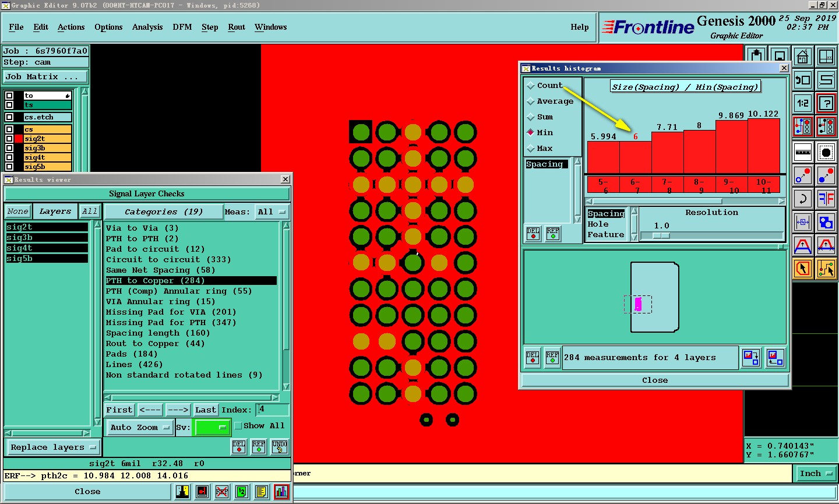
Task: Click the Index input field
Action: 273,410
